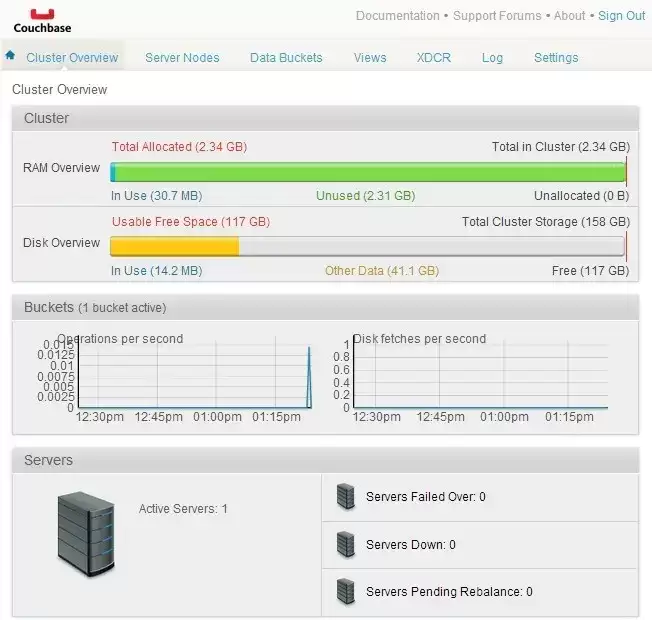Click the Other Data (41.1 GB) label
This screenshot has width=652, height=620.
(x=382, y=271)
